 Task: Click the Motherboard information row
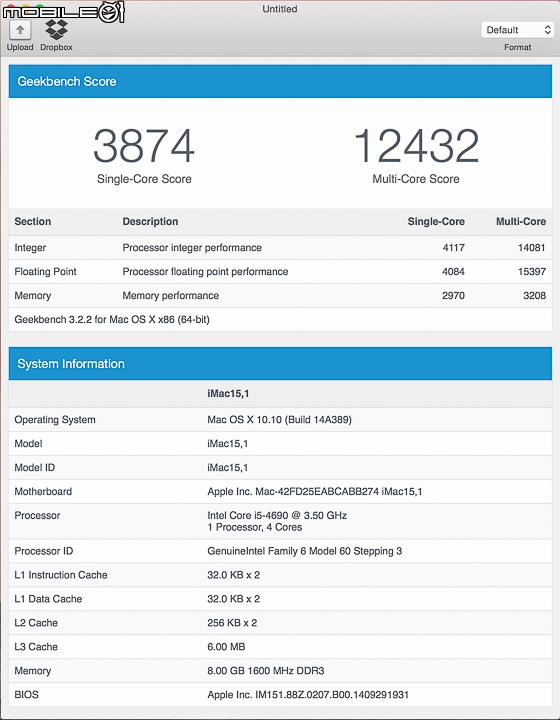click(x=280, y=491)
